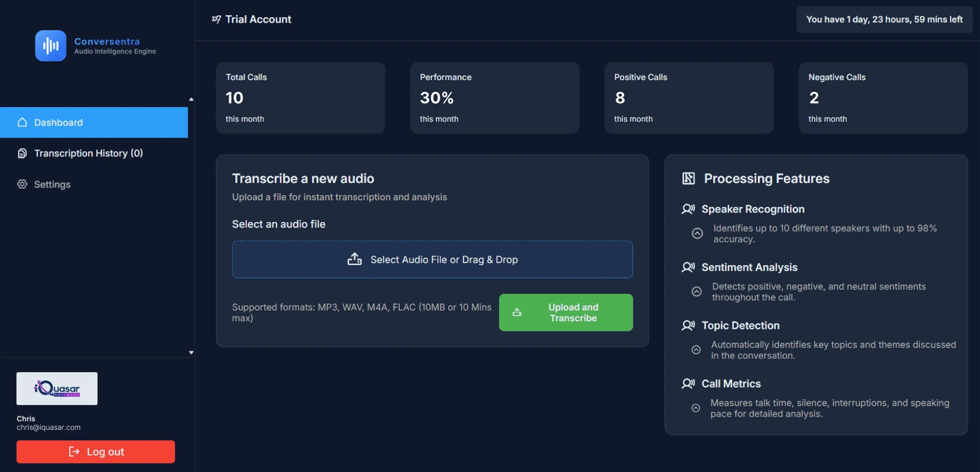Click the Settings gear icon

(x=22, y=184)
